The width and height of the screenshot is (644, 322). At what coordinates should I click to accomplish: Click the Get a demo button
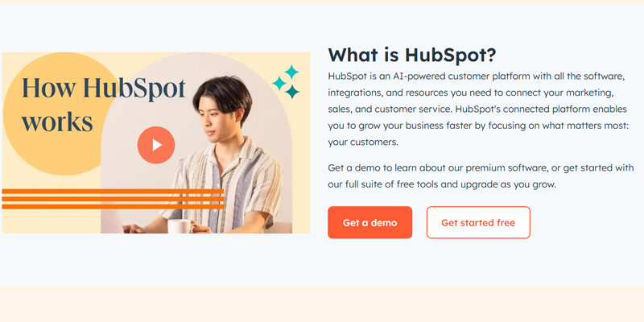[x=369, y=222]
